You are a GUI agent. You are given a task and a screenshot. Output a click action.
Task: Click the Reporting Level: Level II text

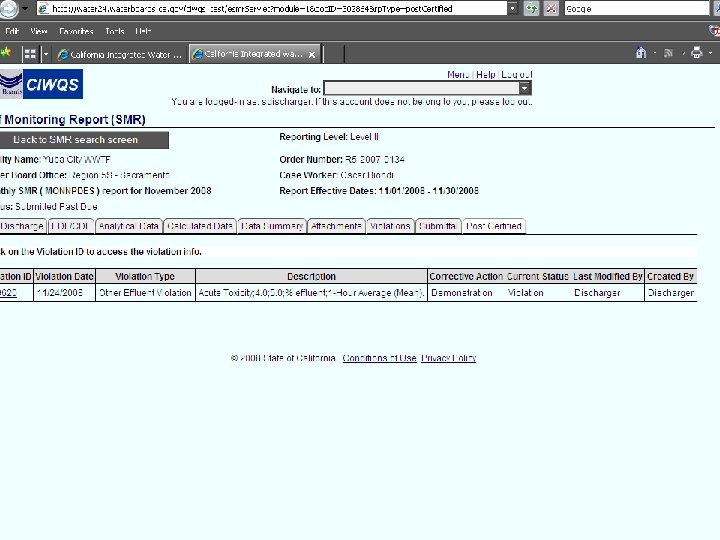tap(329, 137)
